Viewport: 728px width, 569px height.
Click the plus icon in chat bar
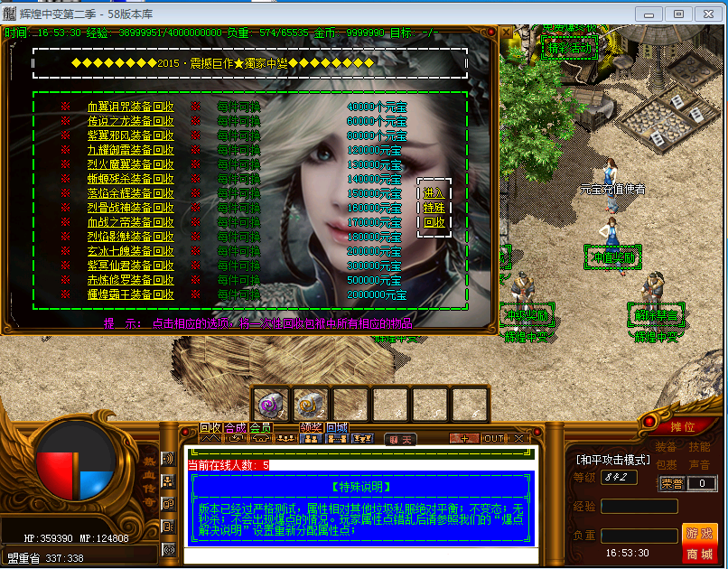[x=463, y=439]
